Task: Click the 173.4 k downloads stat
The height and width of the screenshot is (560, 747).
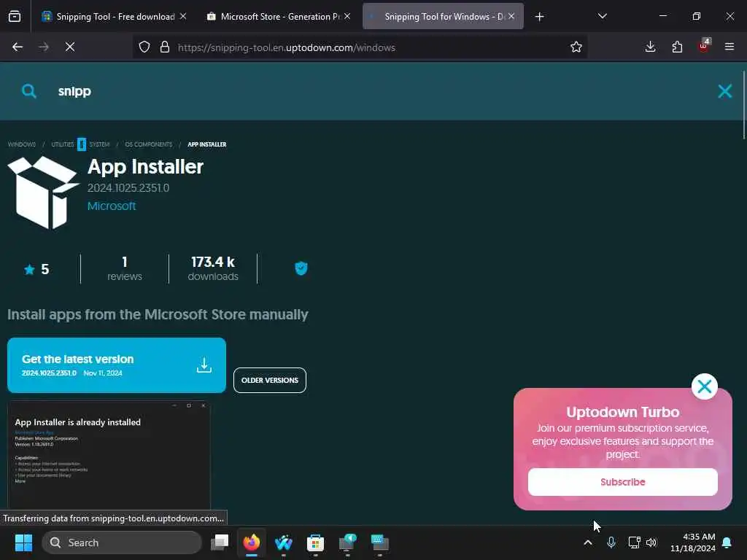Action: point(213,269)
